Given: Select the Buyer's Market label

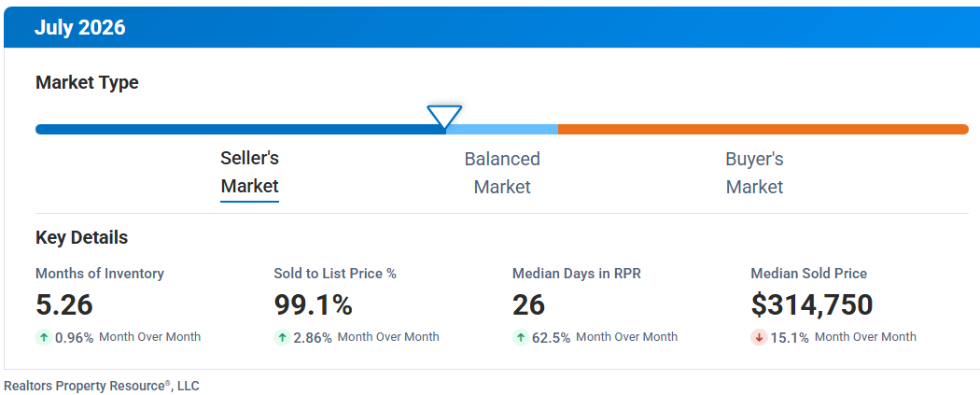Looking at the screenshot, I should [754, 173].
